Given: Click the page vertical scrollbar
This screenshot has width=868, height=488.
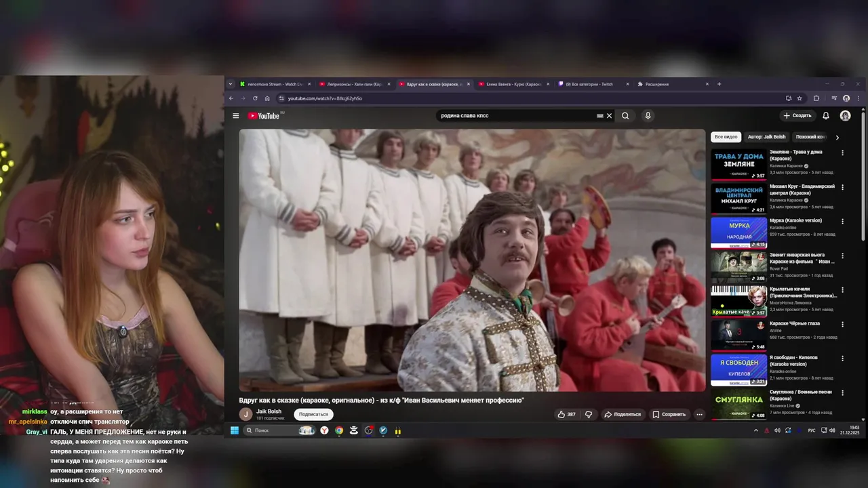Looking at the screenshot, I should coord(863,176).
